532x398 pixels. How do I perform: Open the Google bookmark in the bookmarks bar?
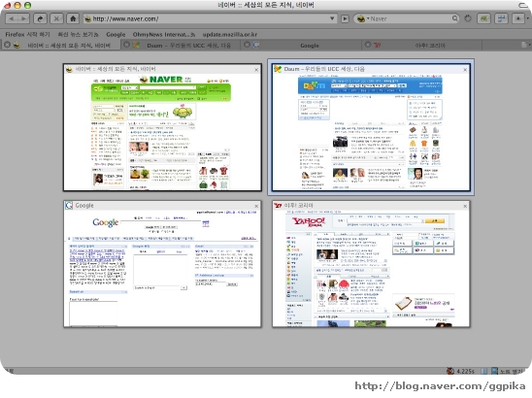click(x=116, y=34)
